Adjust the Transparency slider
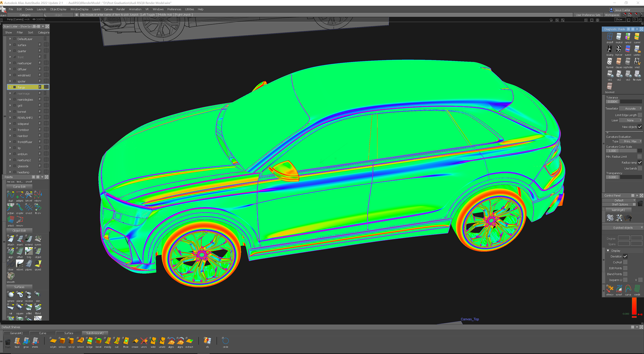Viewport: 644px width, 354px height. click(x=631, y=177)
